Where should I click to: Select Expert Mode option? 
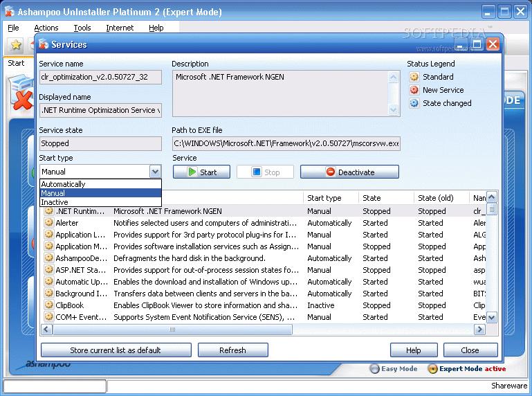coord(467,368)
